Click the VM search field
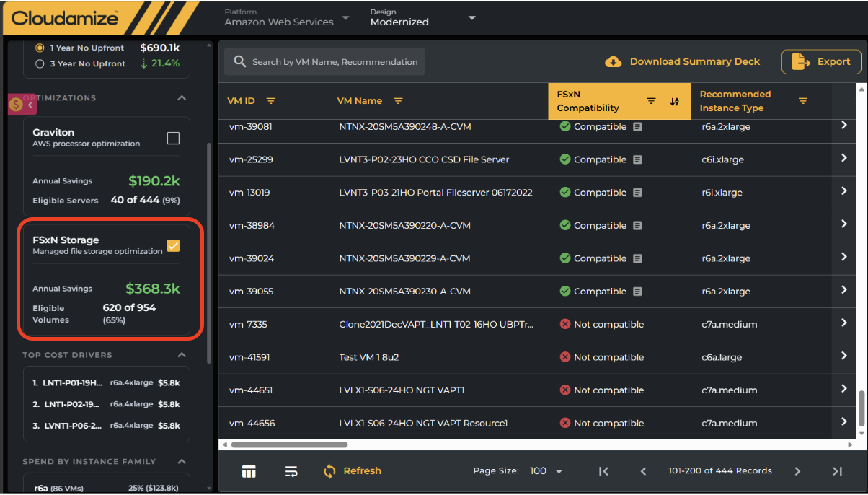This screenshot has width=868, height=495. click(x=324, y=62)
